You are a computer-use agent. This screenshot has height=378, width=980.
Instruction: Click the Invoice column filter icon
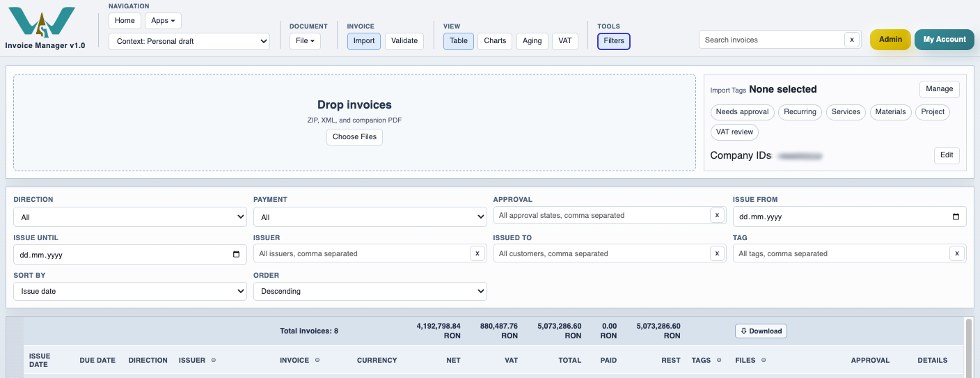pyautogui.click(x=317, y=360)
